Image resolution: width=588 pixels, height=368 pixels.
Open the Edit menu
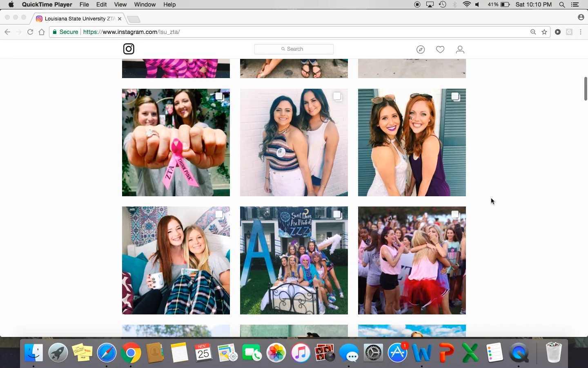click(102, 4)
